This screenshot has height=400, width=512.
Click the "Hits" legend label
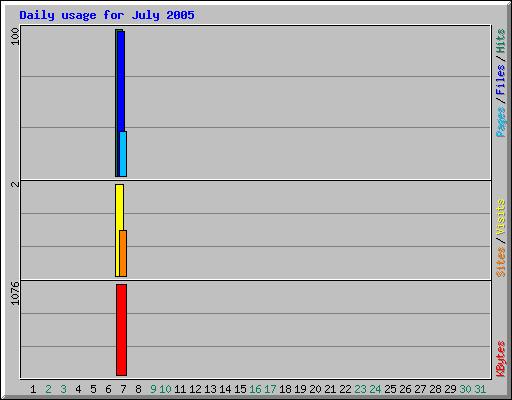[500, 41]
